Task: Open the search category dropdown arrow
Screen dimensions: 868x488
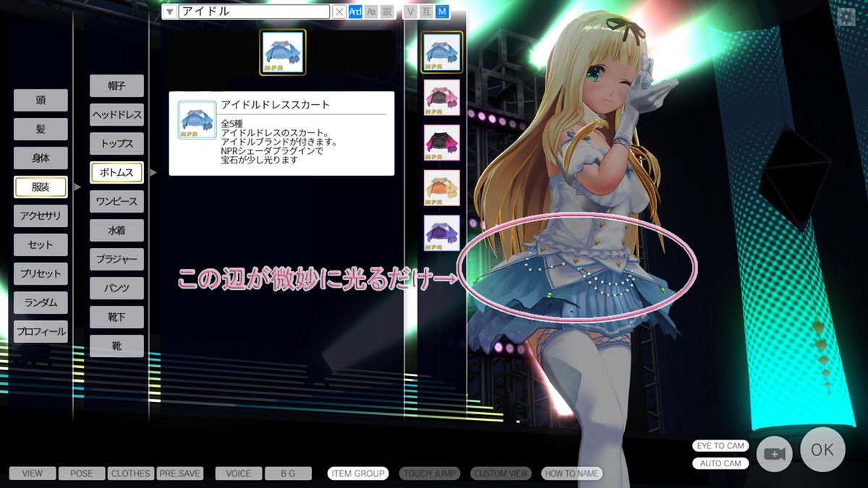Action: click(170, 11)
